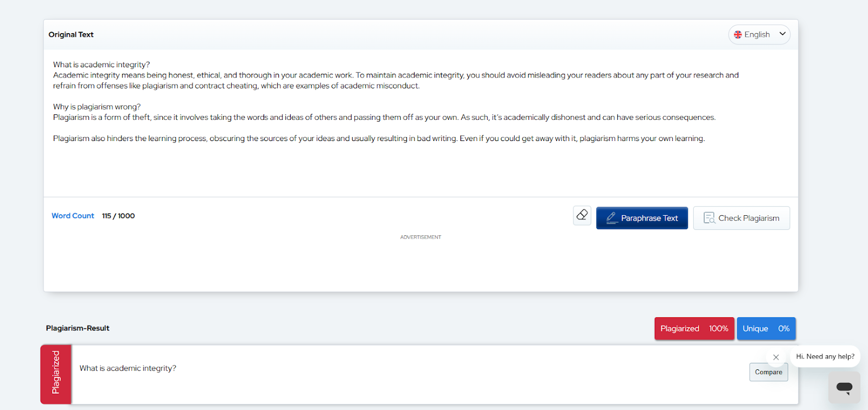Click the Compare button
The height and width of the screenshot is (410, 868).
(x=768, y=372)
